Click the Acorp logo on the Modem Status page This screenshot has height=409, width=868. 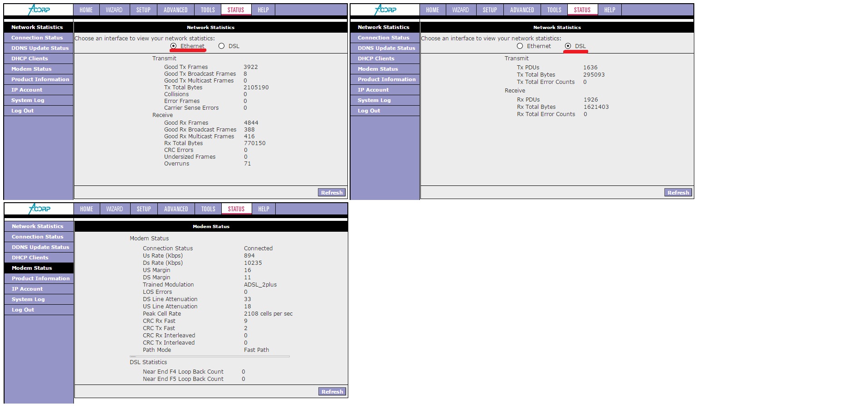(39, 209)
